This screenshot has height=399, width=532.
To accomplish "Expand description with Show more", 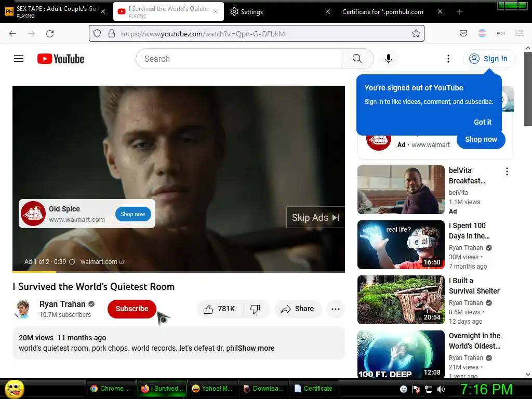I will (x=256, y=348).
